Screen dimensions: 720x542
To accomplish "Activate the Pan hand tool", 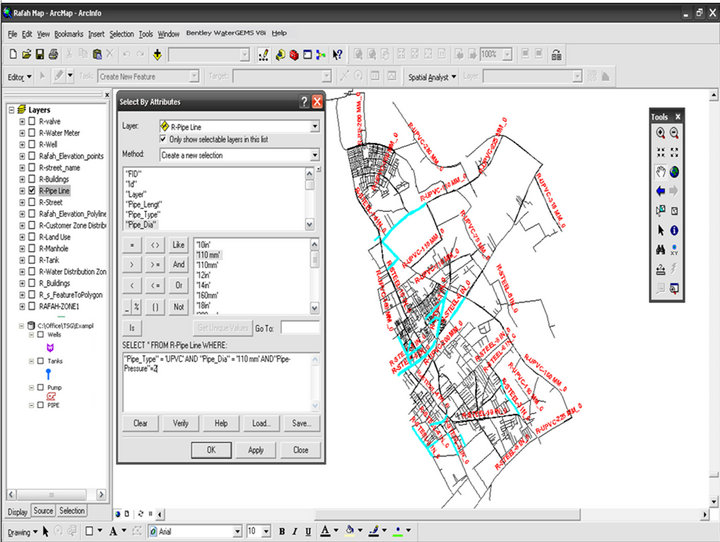I will (x=659, y=171).
